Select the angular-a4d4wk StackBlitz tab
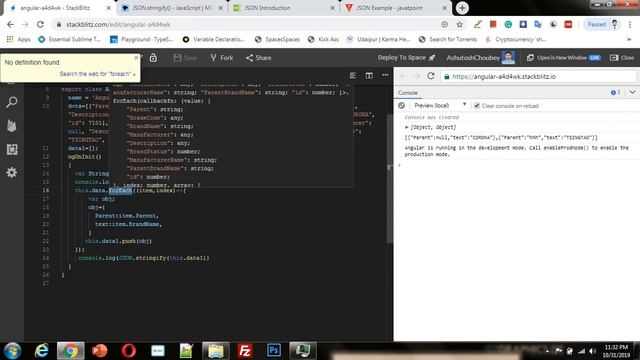 [59, 8]
